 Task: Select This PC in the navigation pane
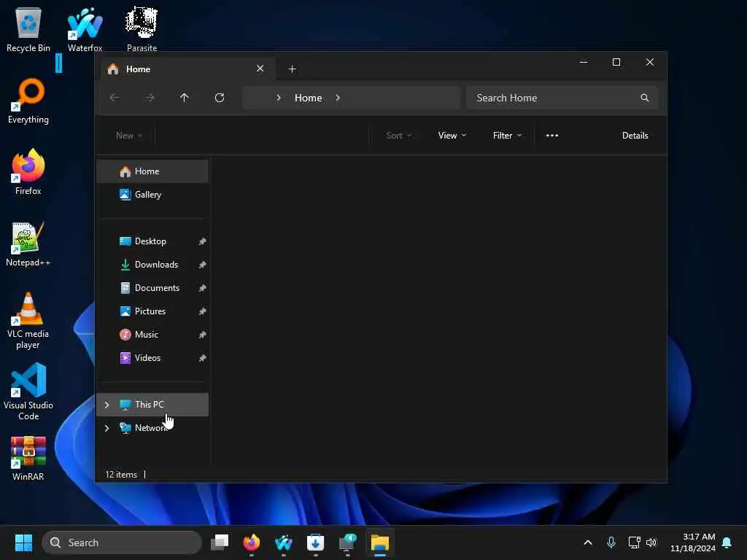coord(152,405)
